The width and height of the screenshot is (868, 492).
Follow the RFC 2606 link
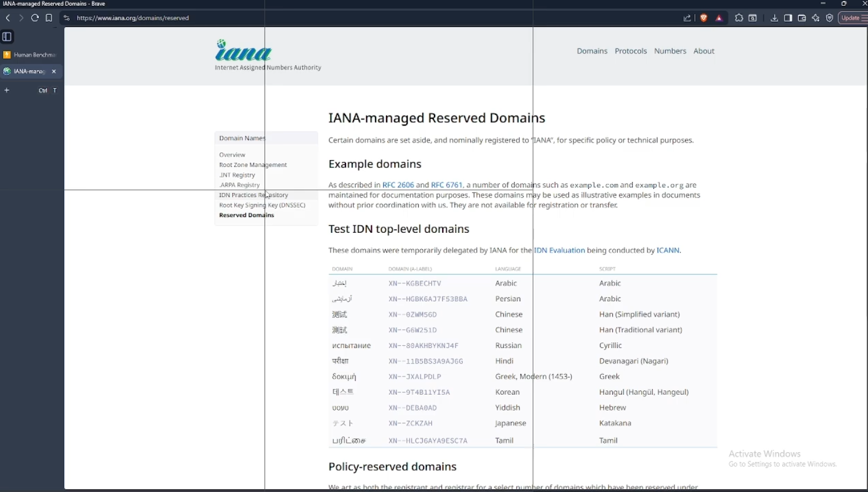[398, 185]
